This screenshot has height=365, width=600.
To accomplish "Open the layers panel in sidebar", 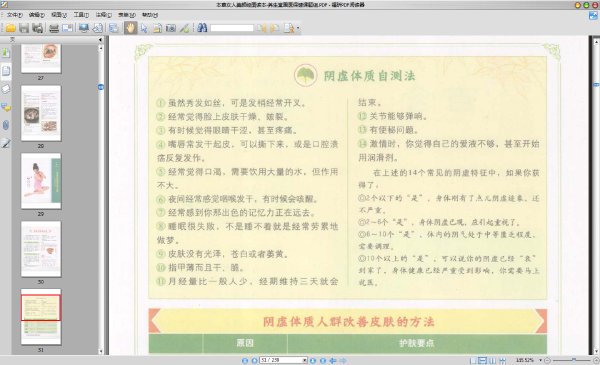I will coord(6,89).
